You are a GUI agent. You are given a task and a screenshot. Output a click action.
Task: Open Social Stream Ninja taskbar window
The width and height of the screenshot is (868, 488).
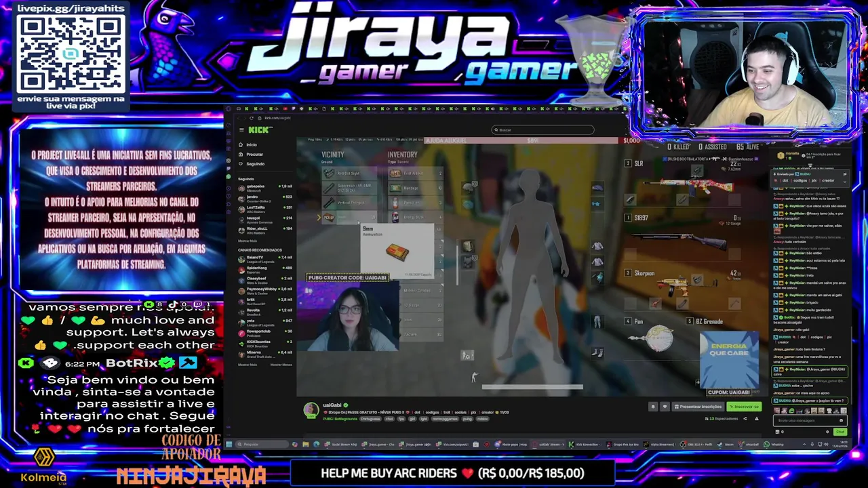341,445
